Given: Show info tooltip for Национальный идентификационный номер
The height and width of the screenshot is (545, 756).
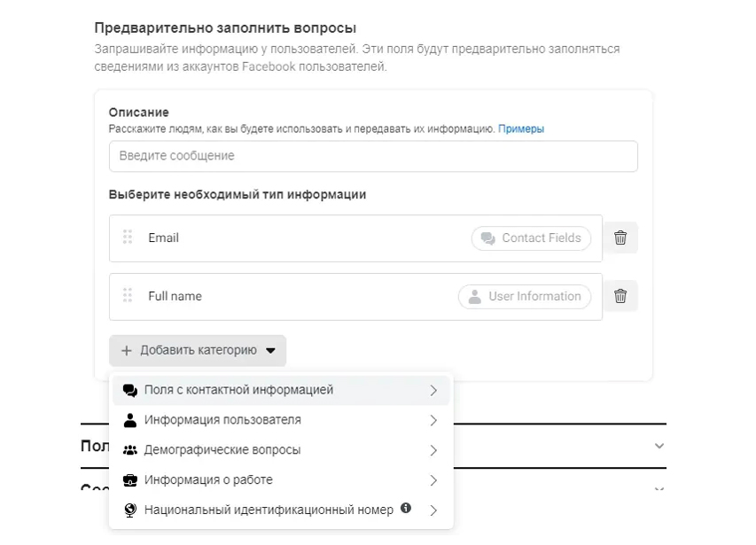Looking at the screenshot, I should (406, 508).
